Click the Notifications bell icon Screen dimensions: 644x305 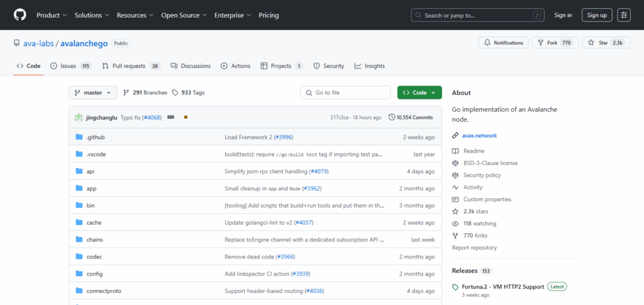coord(487,43)
